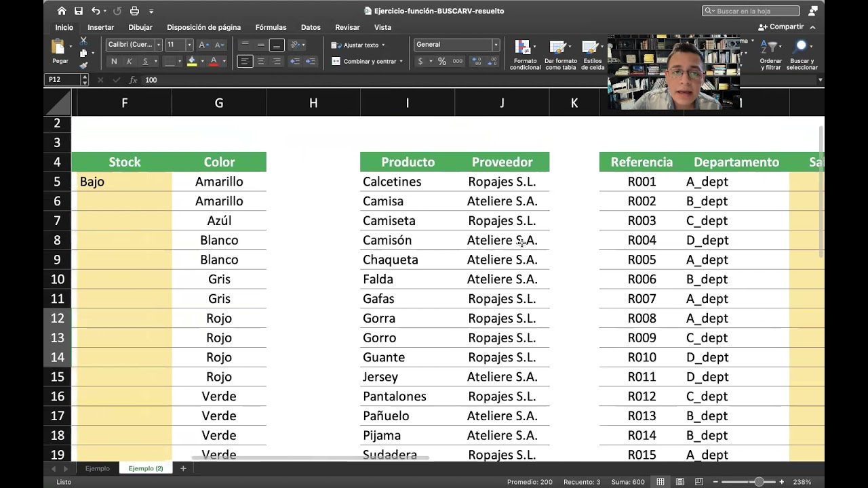Image resolution: width=868 pixels, height=488 pixels.
Task: Collapse the ribbon with the chevron
Action: click(812, 27)
